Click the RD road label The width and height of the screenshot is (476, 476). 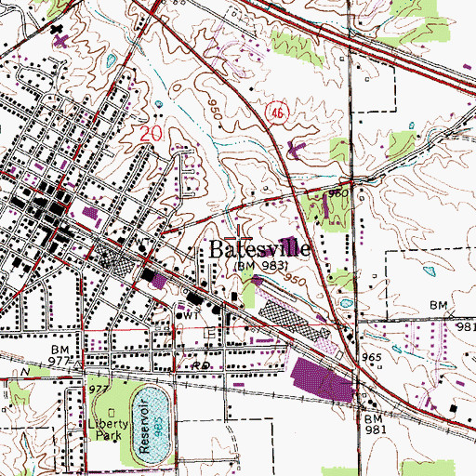(201, 364)
